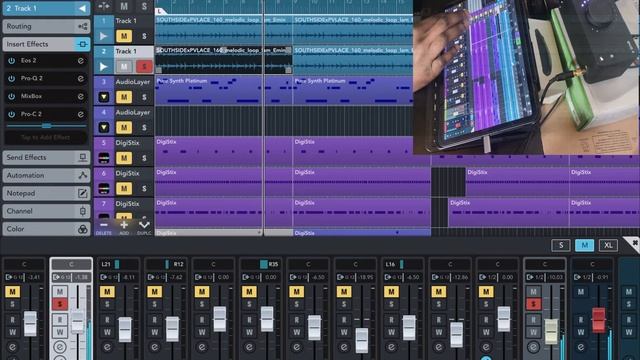Click the -8.11 volume value in the mixer

coord(128,277)
